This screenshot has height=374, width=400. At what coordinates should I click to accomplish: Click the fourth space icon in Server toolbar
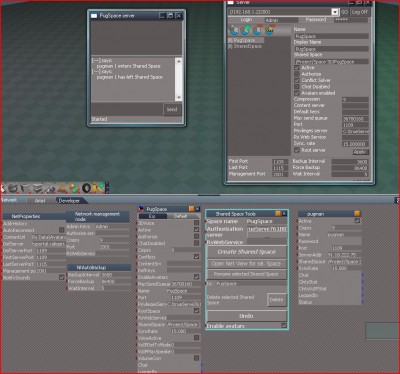coord(269,30)
